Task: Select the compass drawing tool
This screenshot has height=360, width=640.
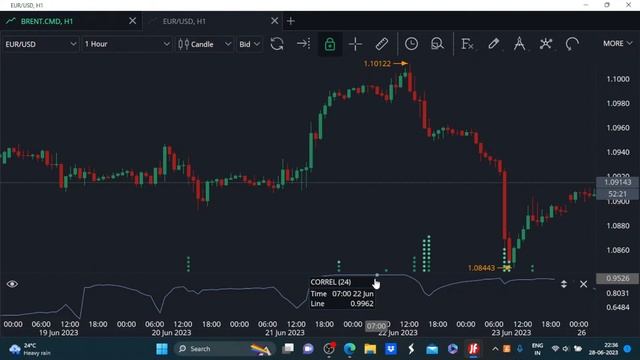Action: coord(520,44)
